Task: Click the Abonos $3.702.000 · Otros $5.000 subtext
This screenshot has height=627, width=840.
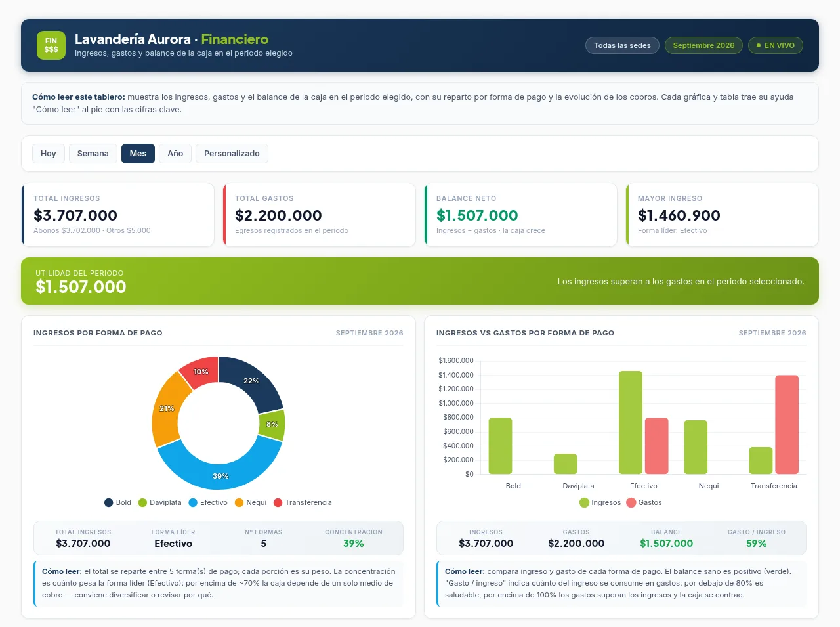Action: [x=92, y=231]
